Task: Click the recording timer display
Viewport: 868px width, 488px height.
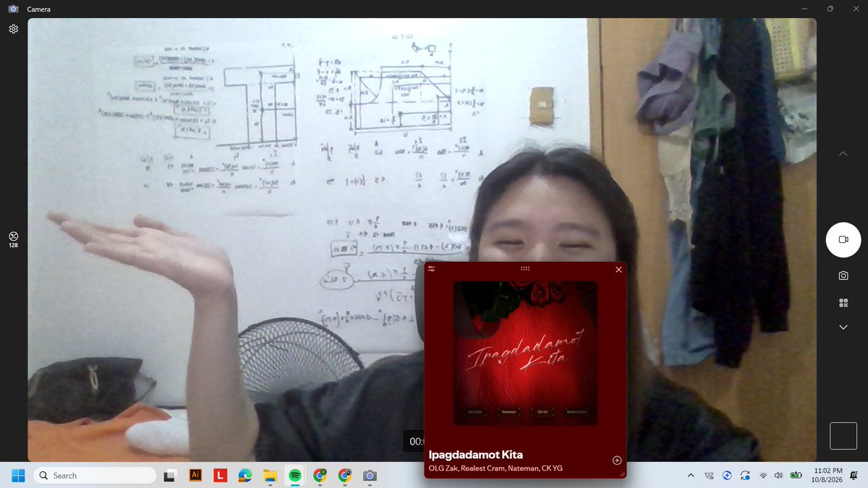Action: pos(414,441)
